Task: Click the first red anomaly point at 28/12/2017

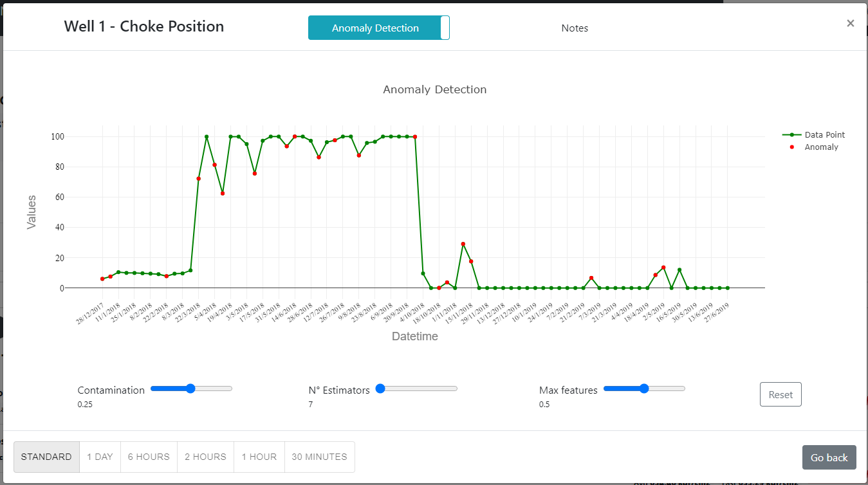Action: click(102, 279)
